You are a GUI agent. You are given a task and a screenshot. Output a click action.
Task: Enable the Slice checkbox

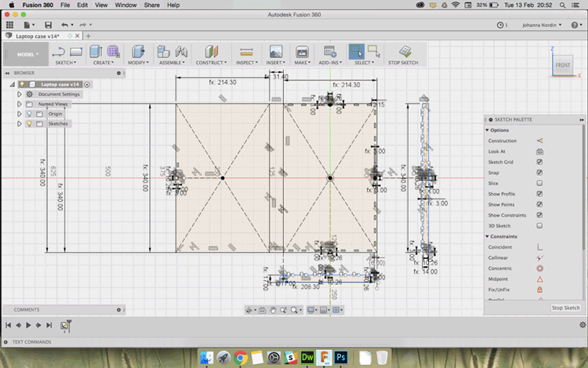[539, 183]
